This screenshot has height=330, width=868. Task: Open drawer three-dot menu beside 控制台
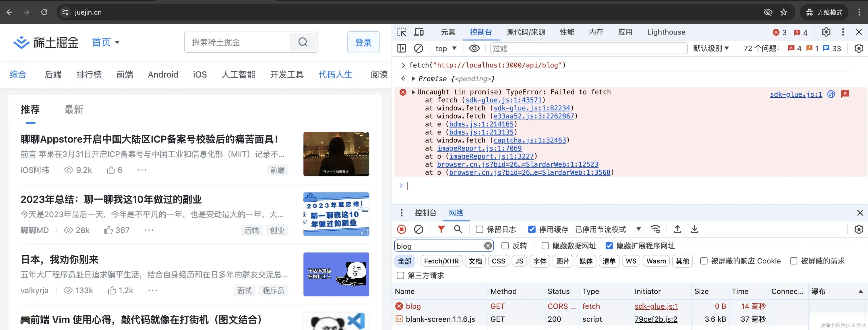pyautogui.click(x=401, y=213)
